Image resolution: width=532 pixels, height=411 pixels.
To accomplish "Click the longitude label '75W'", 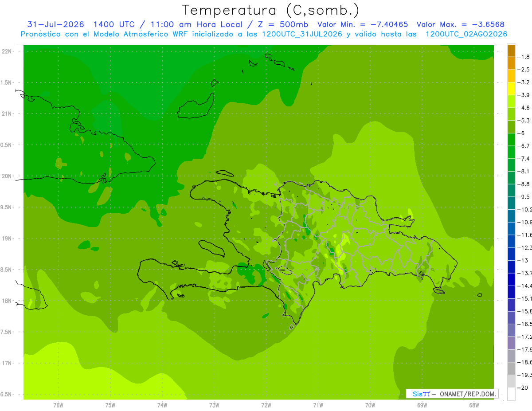I will tap(110, 405).
